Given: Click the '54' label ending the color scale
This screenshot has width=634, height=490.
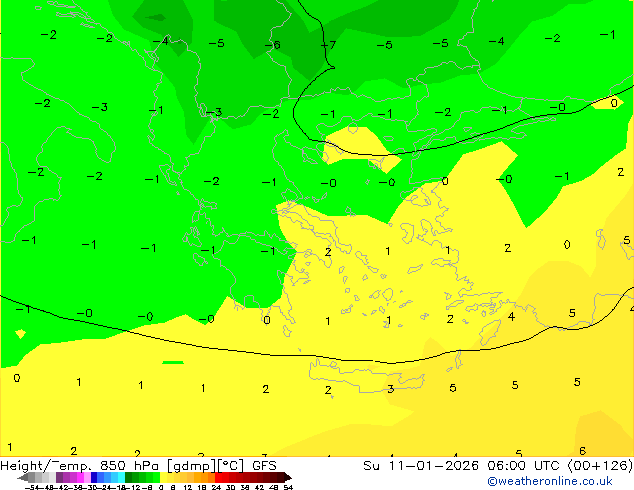Looking at the screenshot, I should coord(288,487).
